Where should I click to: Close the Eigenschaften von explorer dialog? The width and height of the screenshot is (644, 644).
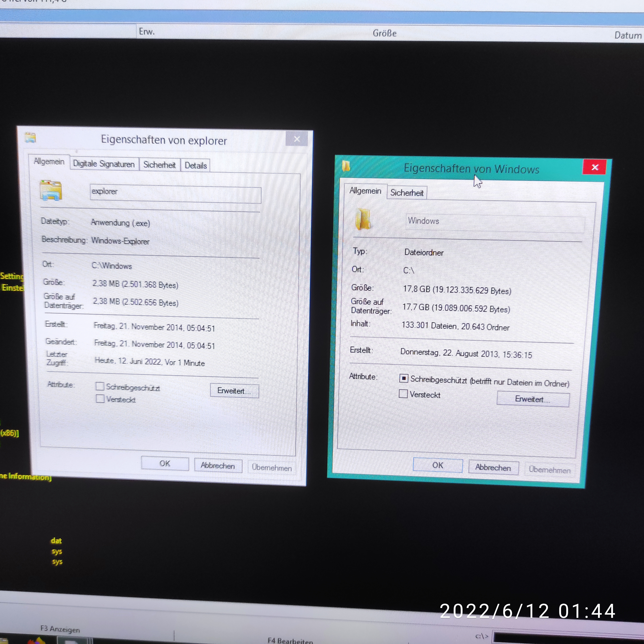(297, 139)
